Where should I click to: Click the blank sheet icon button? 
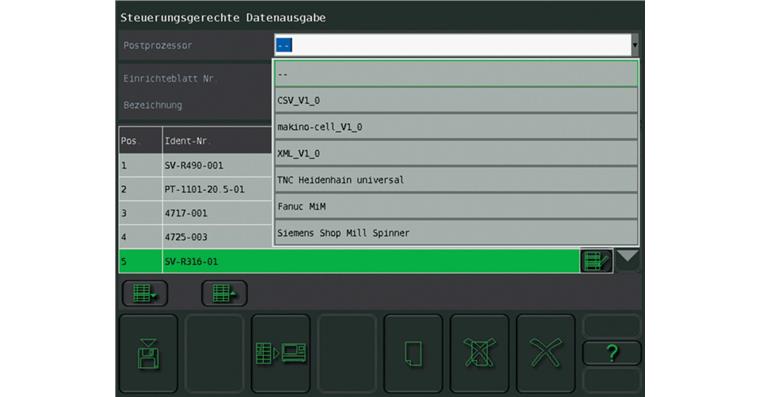413,353
